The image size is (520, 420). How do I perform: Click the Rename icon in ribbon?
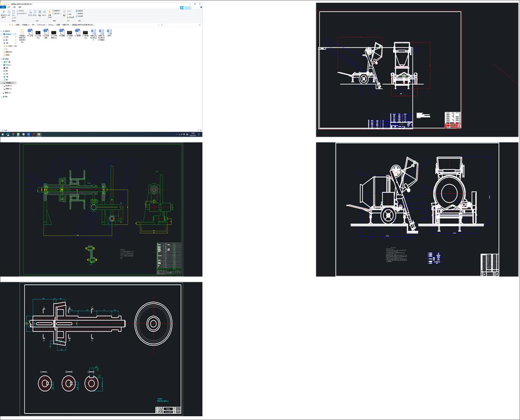click(x=44, y=13)
